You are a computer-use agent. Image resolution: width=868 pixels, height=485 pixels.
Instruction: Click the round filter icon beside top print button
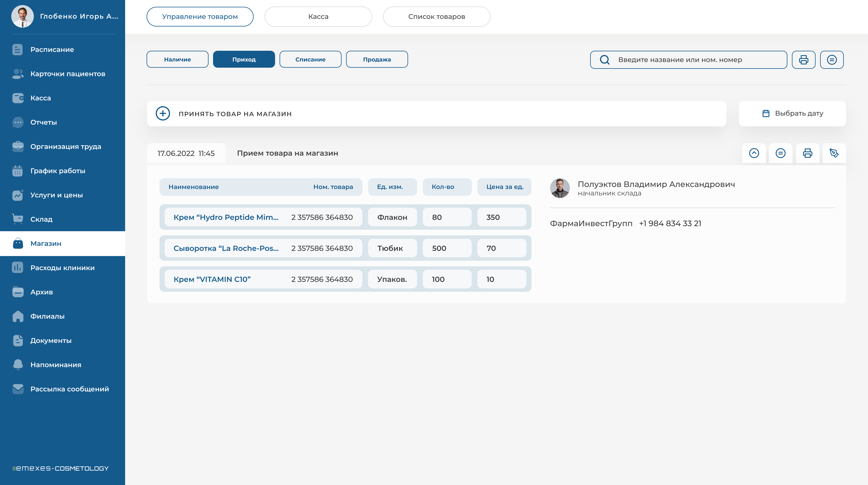click(832, 60)
